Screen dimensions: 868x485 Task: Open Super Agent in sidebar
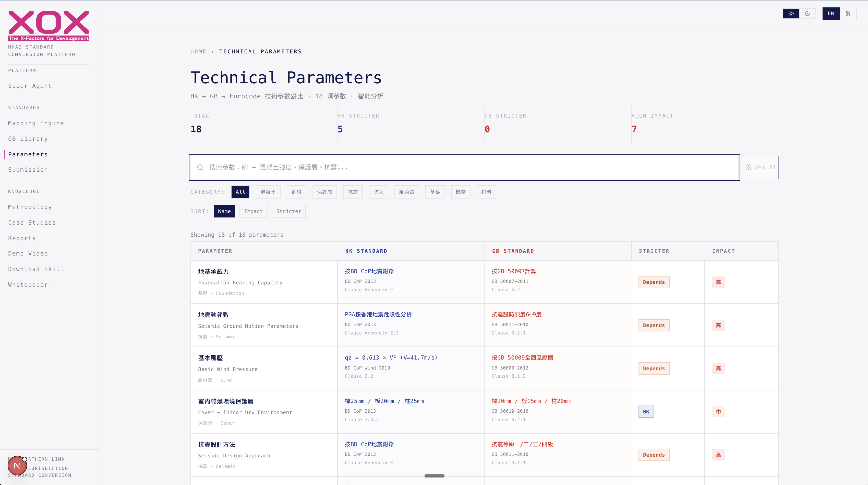30,86
